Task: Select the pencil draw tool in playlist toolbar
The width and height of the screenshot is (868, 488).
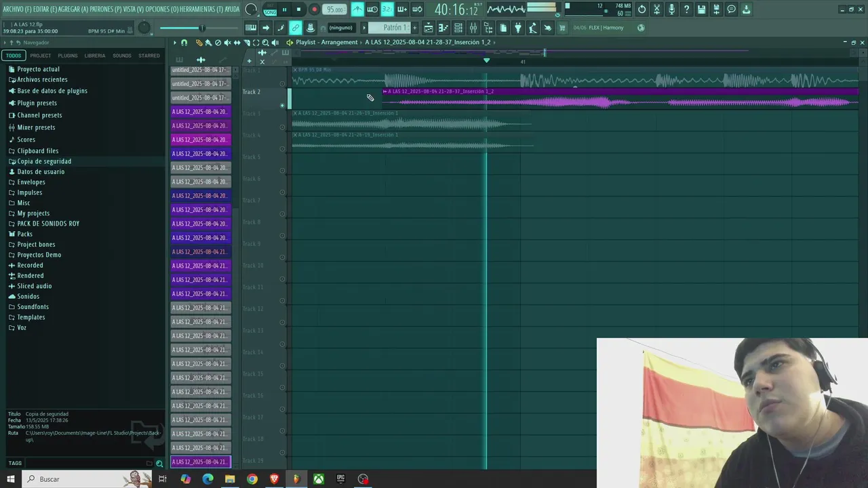Action: tap(199, 42)
